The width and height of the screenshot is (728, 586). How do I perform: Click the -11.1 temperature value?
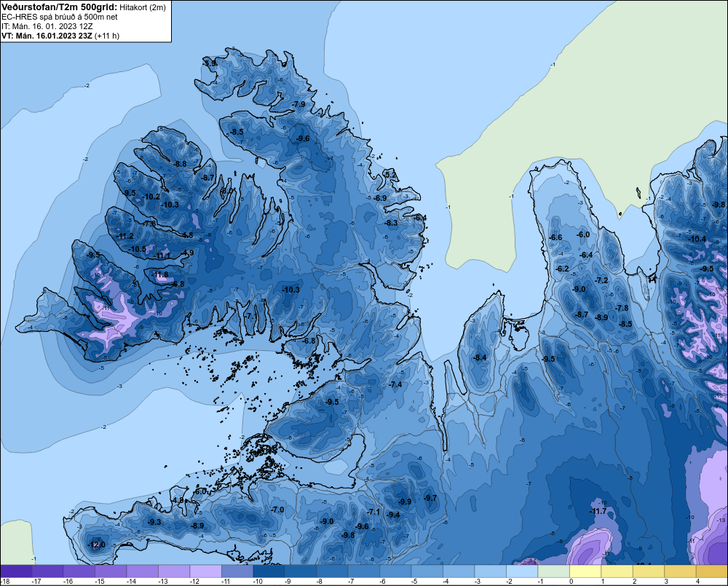(163, 256)
